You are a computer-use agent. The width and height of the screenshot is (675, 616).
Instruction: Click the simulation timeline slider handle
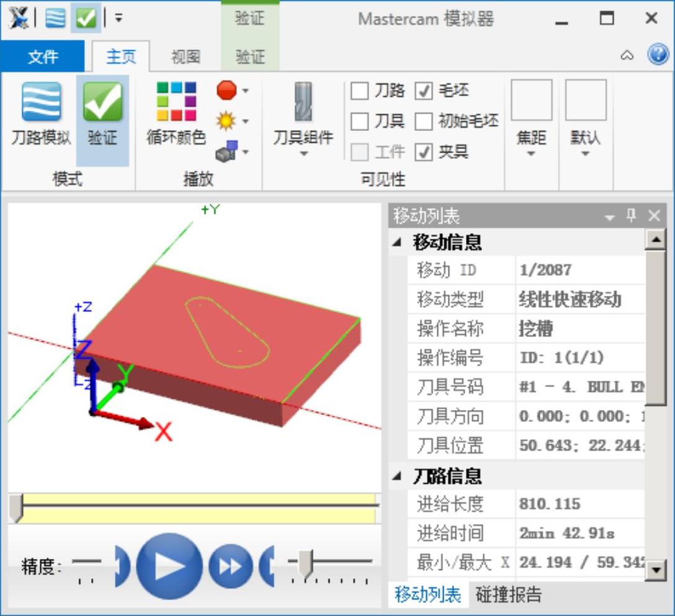(x=16, y=508)
